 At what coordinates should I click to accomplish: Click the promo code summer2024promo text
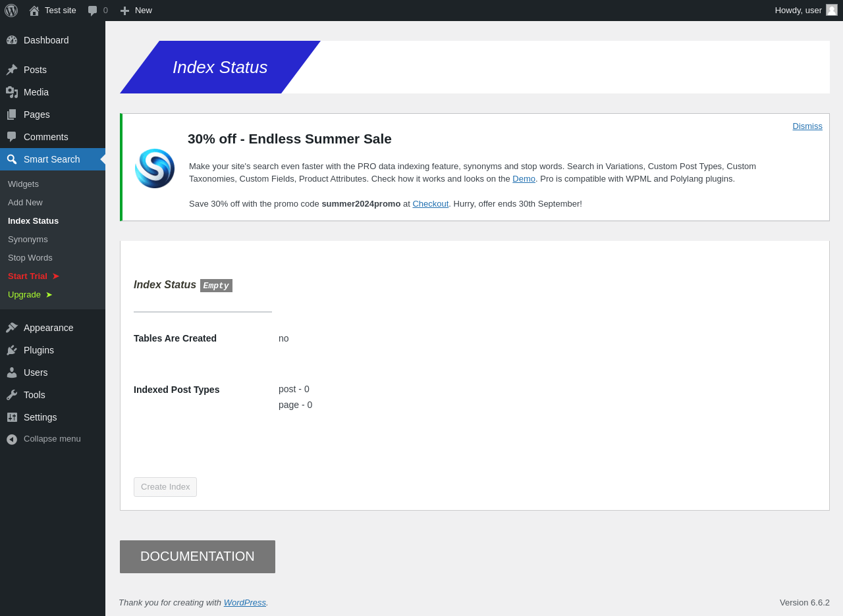click(361, 204)
